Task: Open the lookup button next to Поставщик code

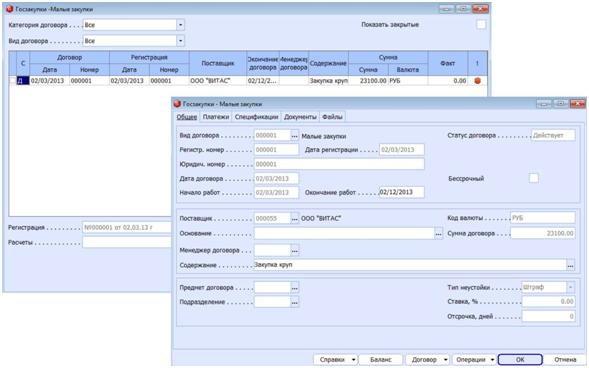Action: 295,218
